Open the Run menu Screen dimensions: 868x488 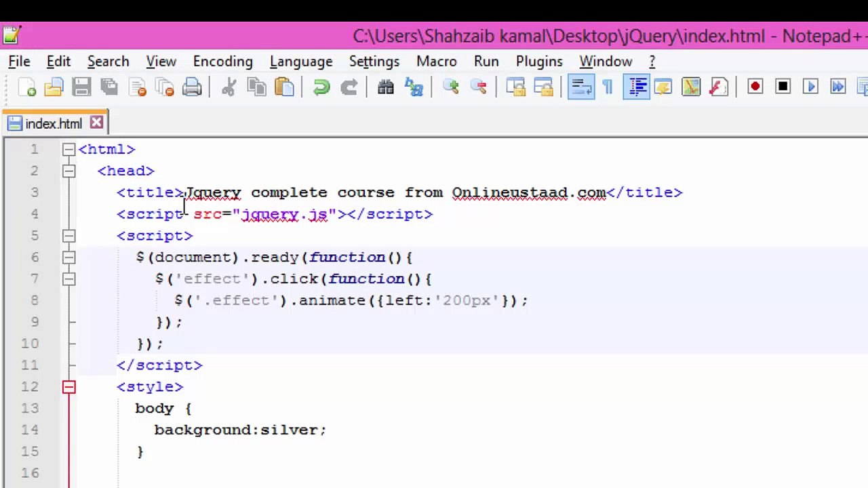[x=486, y=61]
